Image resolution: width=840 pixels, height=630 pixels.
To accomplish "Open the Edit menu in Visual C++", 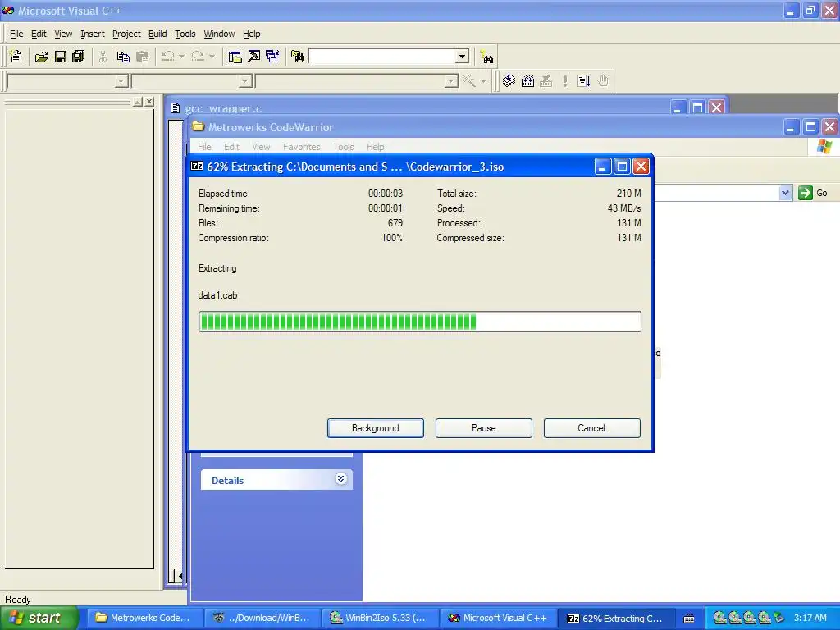I will [x=39, y=34].
